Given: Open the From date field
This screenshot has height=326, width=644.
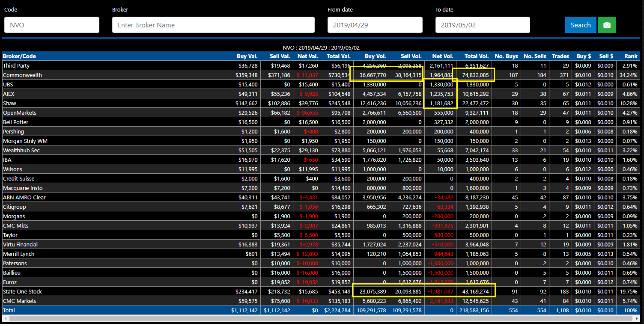Looking at the screenshot, I should coord(375,25).
